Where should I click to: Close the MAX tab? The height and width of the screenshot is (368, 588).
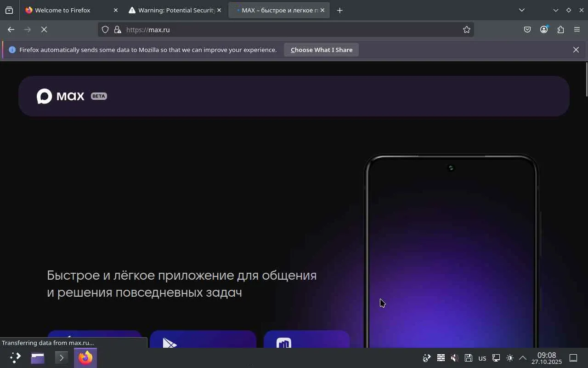tap(322, 10)
